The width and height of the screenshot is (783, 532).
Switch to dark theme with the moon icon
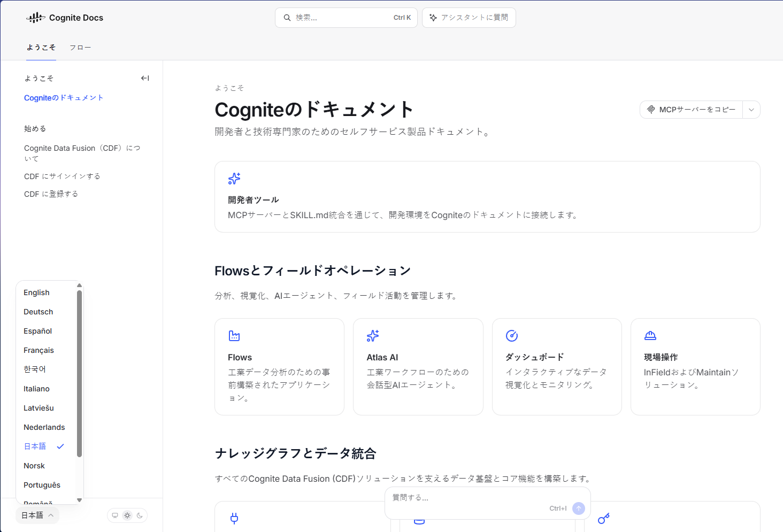[140, 515]
